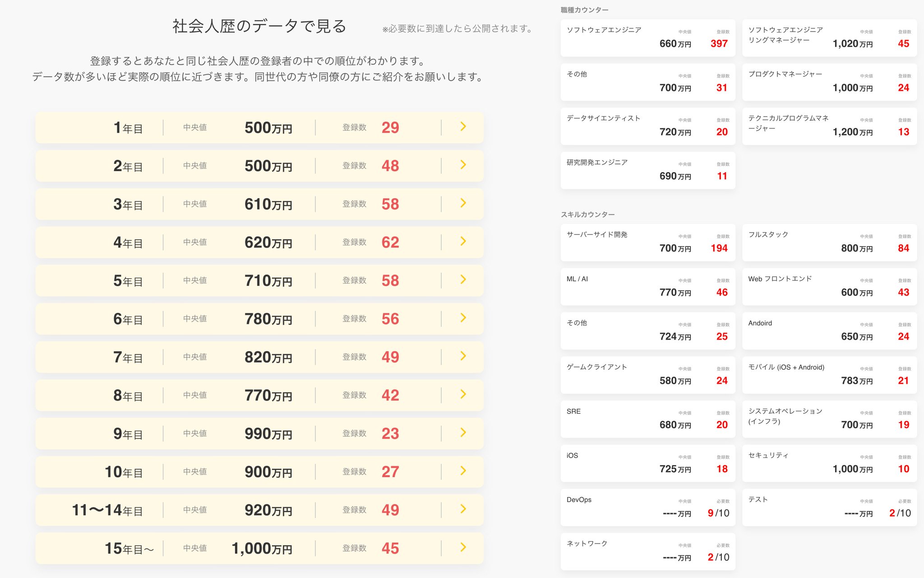This screenshot has height=578, width=924.
Task: Open the その他 skill card with 724万円
Action: [x=648, y=331]
